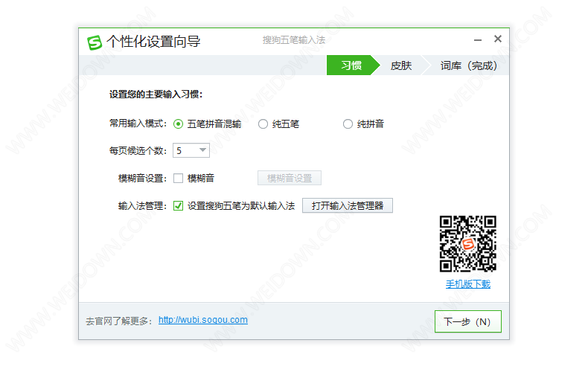Open the 手机版下载 link

[x=468, y=284]
